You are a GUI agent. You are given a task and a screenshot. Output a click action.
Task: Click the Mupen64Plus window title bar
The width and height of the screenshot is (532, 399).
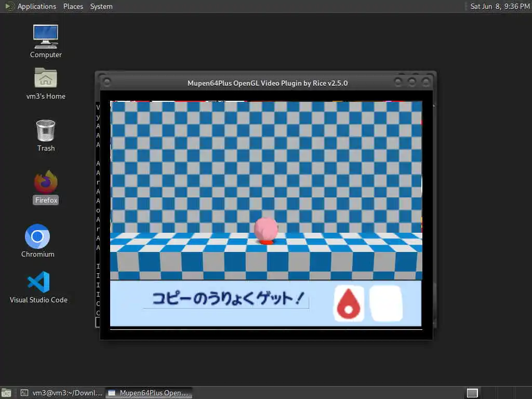pyautogui.click(x=268, y=83)
